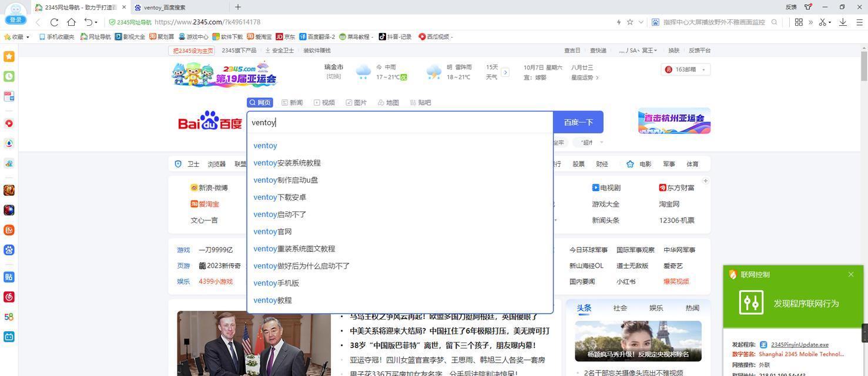The image size is (868, 376).
Task: Open the apps grid icon in toolbar
Action: (799, 22)
